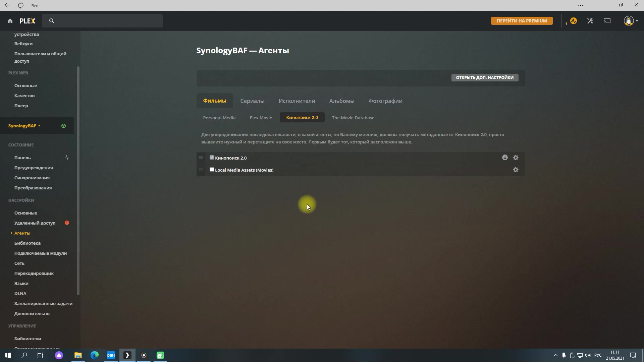
Task: Open Перекодировщик settings
Action: point(34,274)
